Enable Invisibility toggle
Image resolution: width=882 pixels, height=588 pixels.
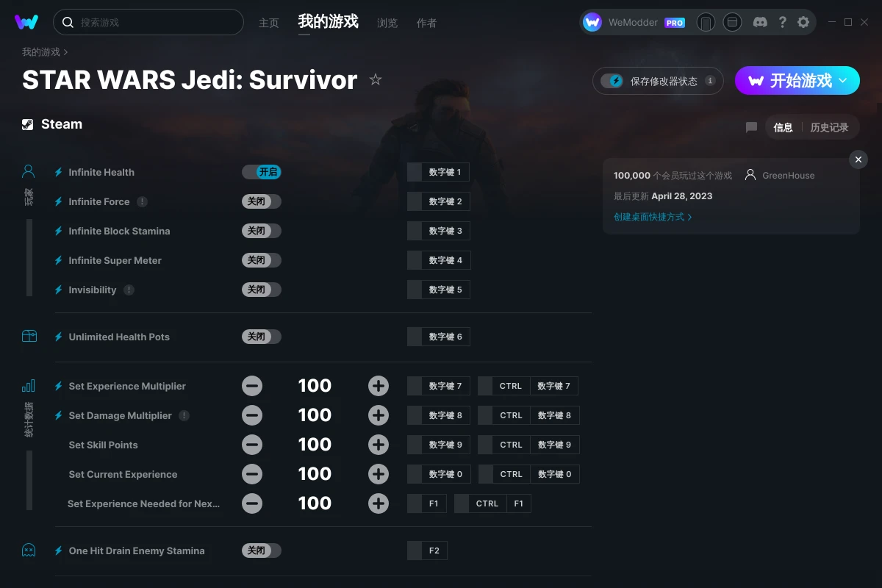coord(262,290)
